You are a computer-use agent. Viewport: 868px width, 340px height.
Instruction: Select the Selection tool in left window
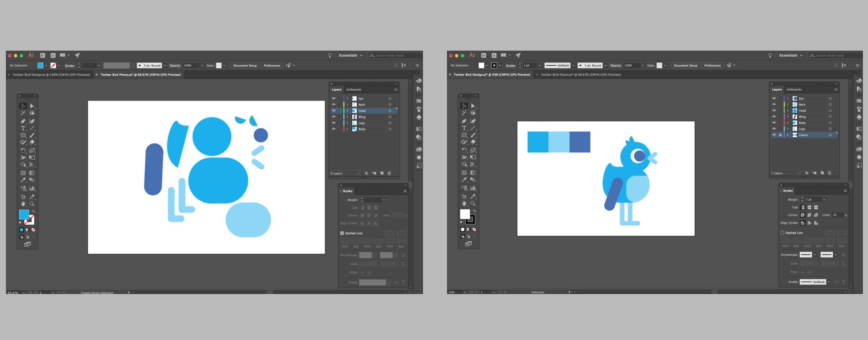[x=23, y=106]
